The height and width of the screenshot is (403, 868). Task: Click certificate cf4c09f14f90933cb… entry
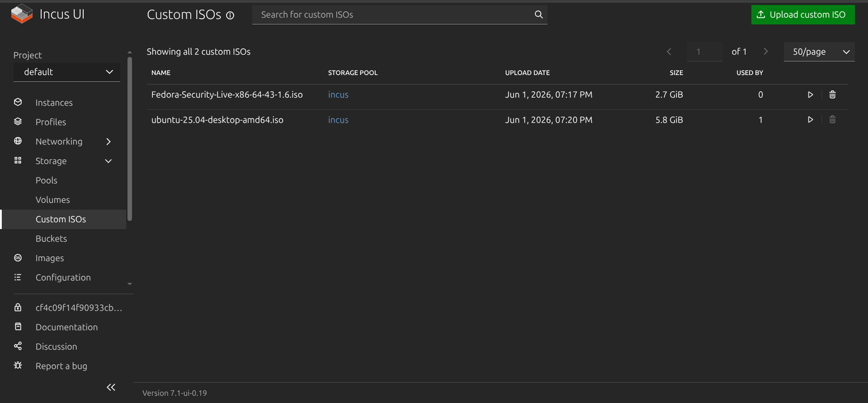(79, 308)
